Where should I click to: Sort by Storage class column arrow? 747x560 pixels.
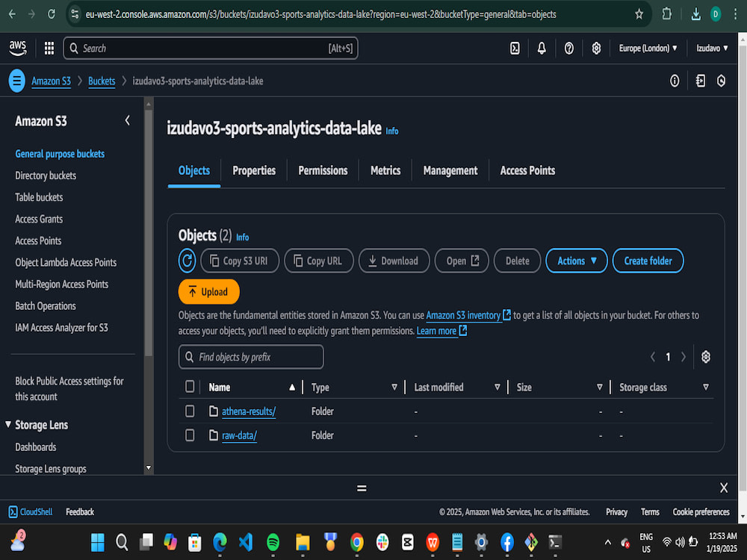pyautogui.click(x=706, y=387)
